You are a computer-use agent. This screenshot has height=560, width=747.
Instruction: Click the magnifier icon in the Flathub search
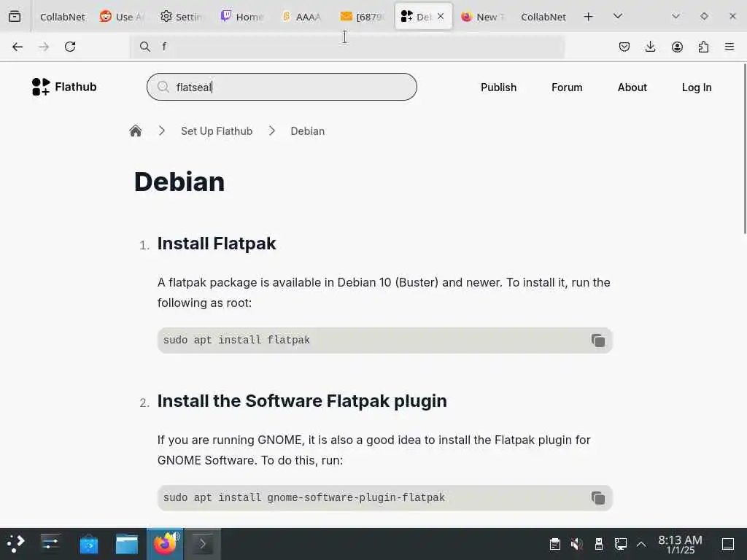click(x=163, y=87)
